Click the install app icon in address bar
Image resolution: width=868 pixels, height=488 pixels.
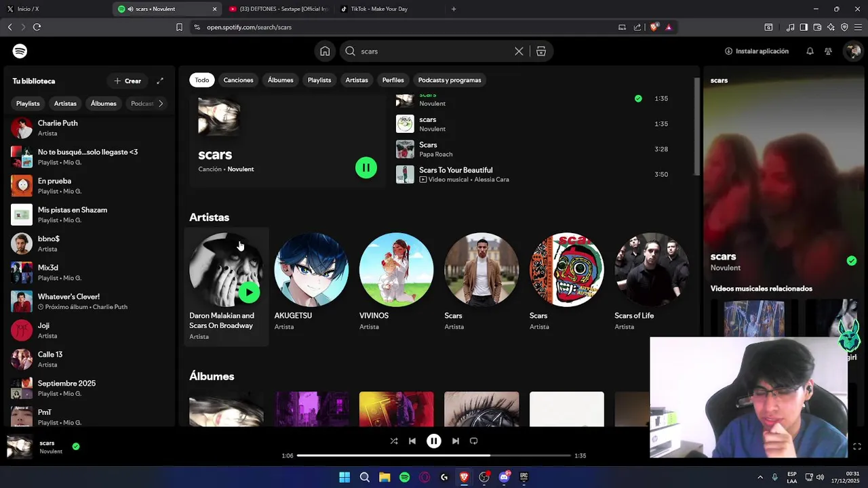[x=622, y=27]
